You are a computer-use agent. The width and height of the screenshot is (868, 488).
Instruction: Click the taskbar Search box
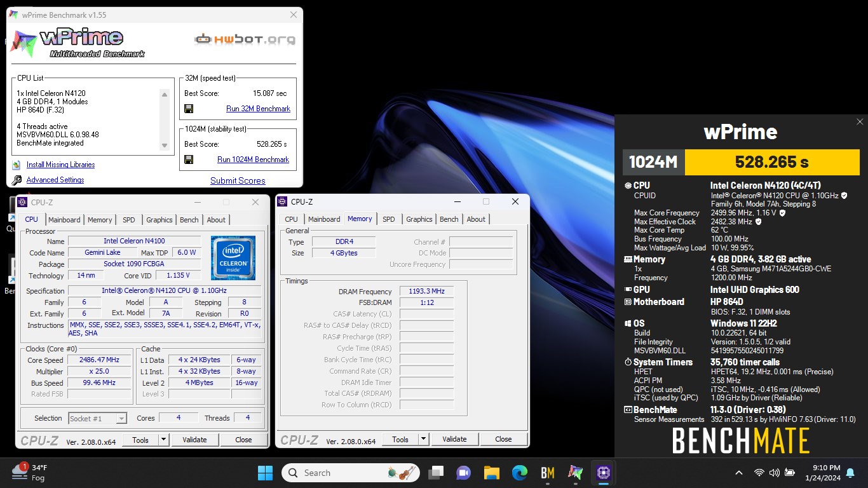(x=350, y=473)
